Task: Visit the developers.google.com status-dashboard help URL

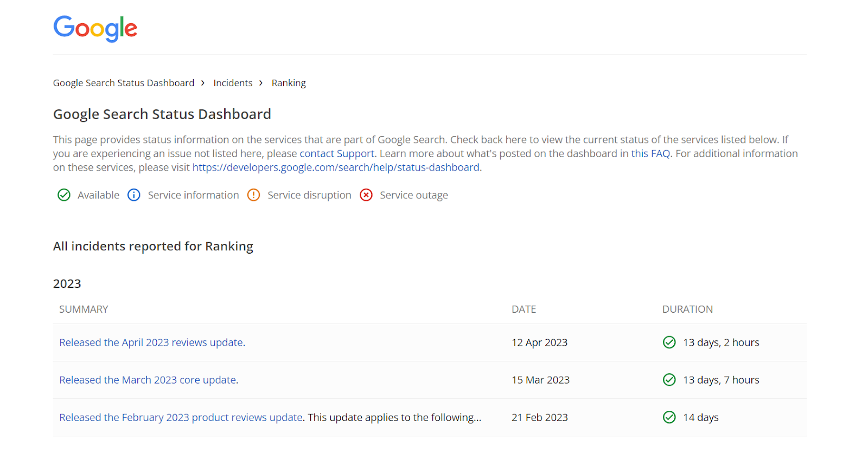Action: coord(335,167)
